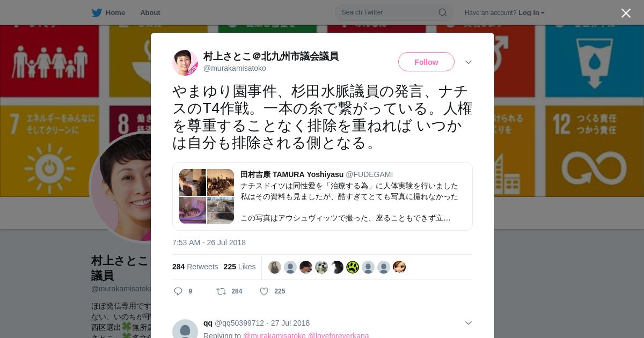
Task: Click the reply speech bubble icon
Action: (178, 291)
